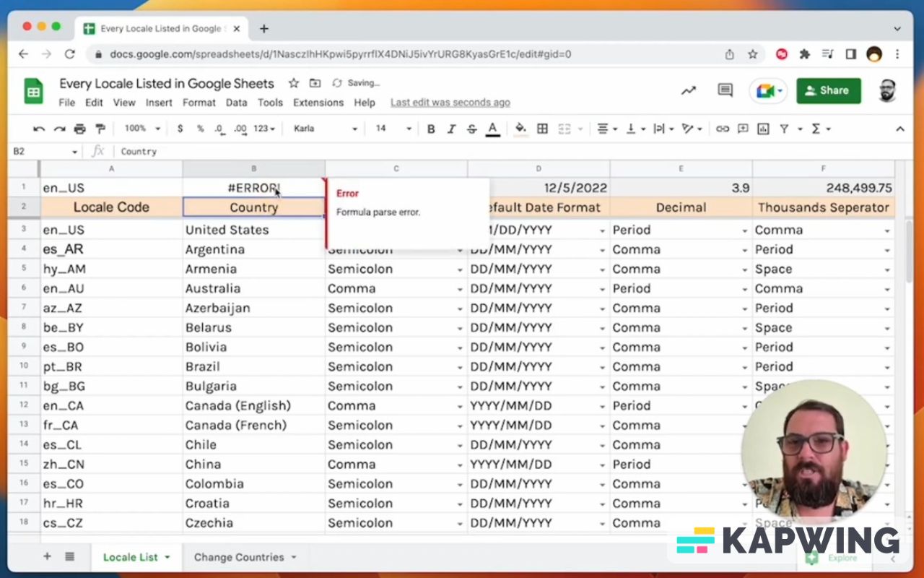Screen dimensions: 924x578
Task: Format as currency with the dollar sign
Action: tap(180, 129)
